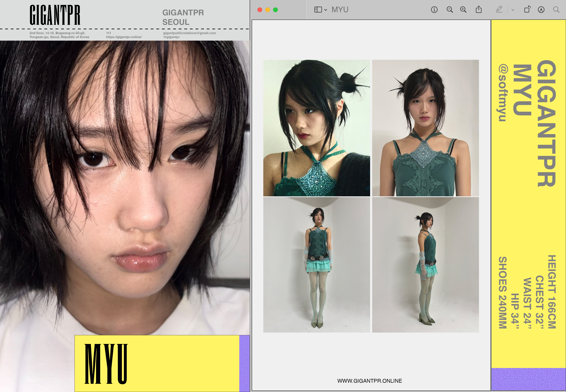566x392 pixels.
Task: Select the bottom-right side-profile full-body photo
Action: tap(425, 265)
